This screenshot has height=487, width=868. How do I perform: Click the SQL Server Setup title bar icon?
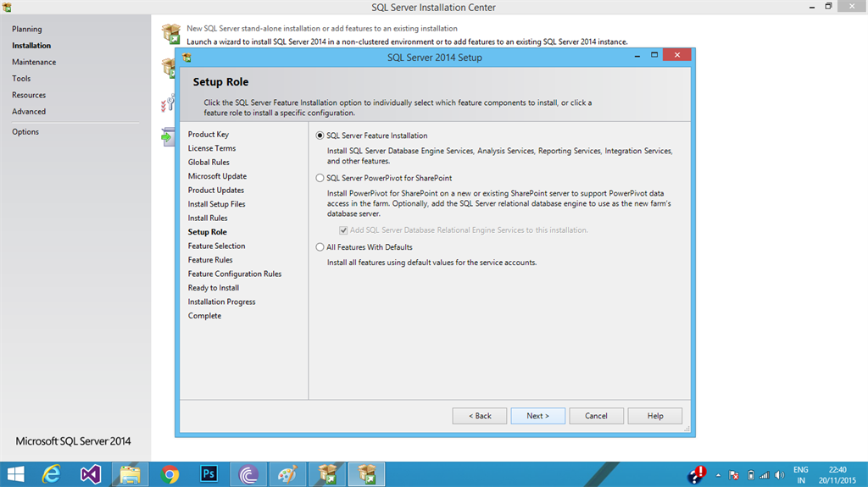click(x=187, y=58)
